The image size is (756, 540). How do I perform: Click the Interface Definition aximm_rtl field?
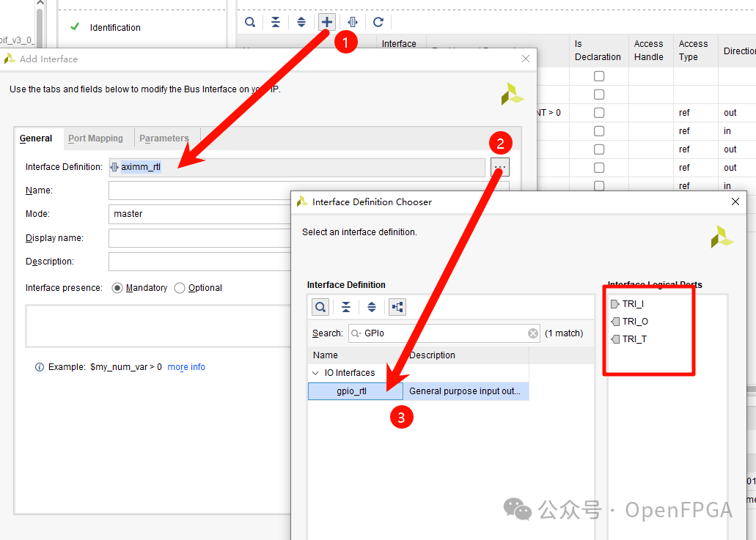pyautogui.click(x=296, y=167)
